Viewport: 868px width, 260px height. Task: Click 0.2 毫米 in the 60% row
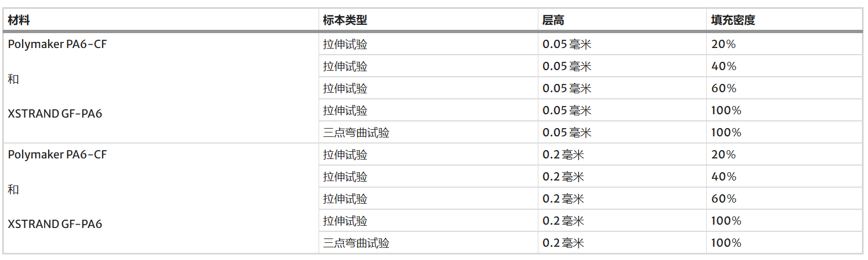pos(563,199)
